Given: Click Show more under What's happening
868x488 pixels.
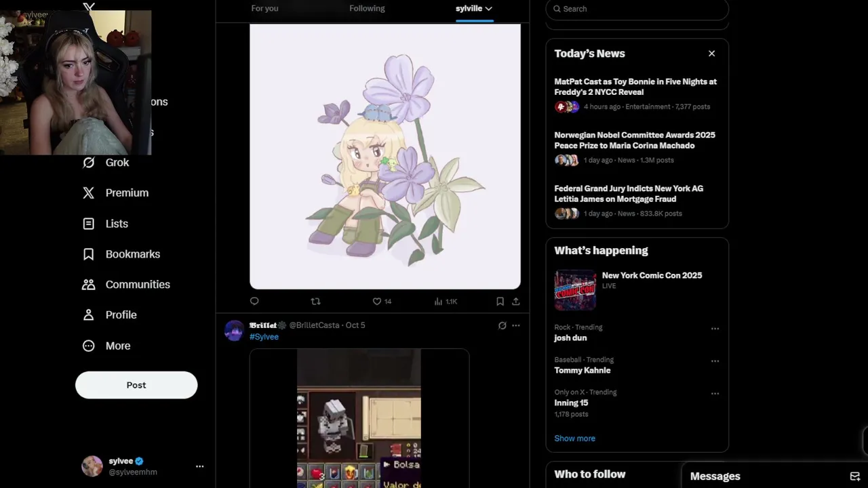Looking at the screenshot, I should pos(574,439).
